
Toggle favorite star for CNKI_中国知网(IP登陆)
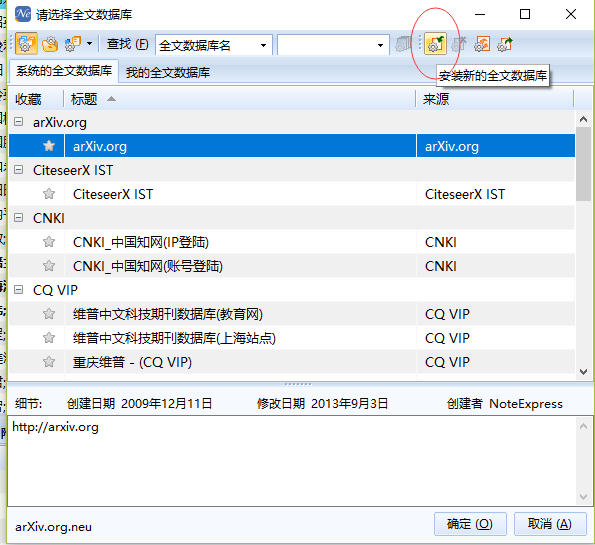(x=49, y=241)
